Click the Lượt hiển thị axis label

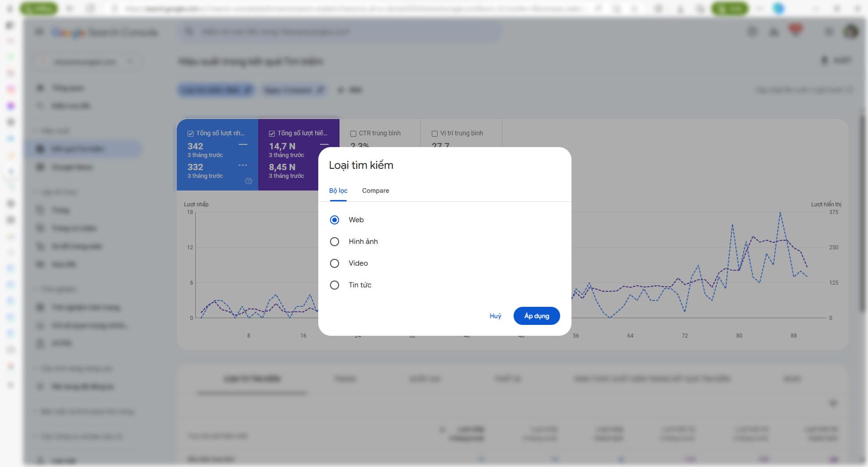pyautogui.click(x=826, y=205)
